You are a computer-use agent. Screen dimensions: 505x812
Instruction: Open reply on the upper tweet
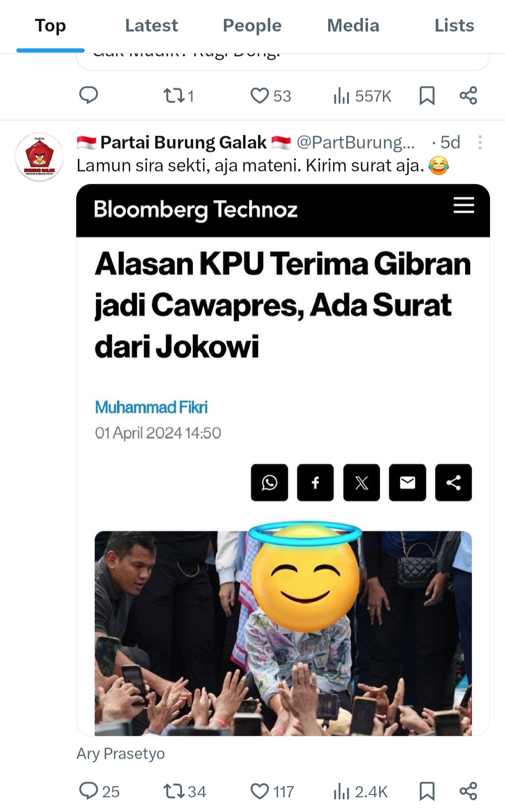pos(88,95)
